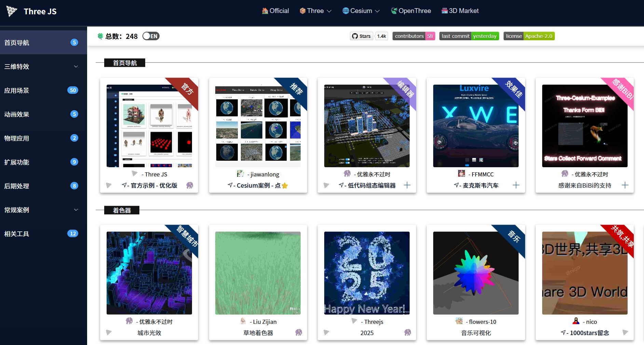This screenshot has width=644, height=345.
Task: Click the 首页导航 section heading
Action: click(x=125, y=63)
